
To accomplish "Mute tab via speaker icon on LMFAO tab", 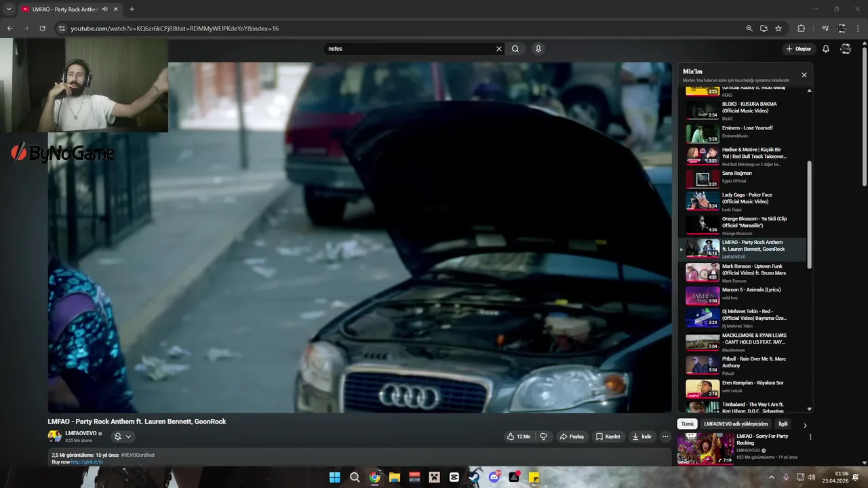I will coord(105,9).
